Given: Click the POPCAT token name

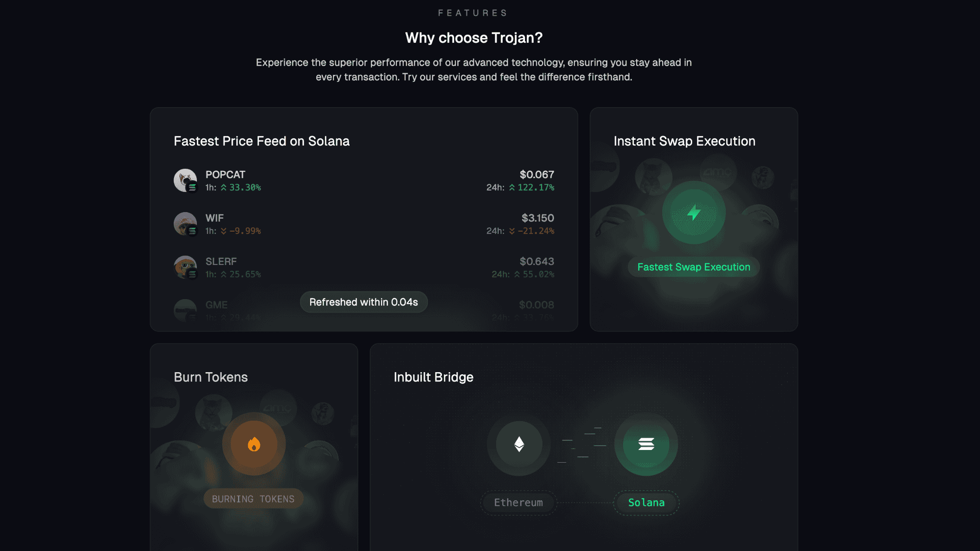Looking at the screenshot, I should point(225,174).
